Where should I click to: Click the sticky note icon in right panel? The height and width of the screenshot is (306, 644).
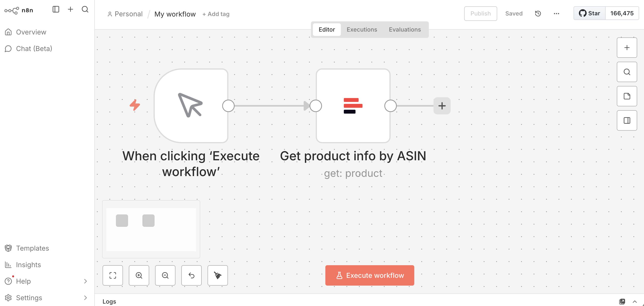(x=627, y=96)
